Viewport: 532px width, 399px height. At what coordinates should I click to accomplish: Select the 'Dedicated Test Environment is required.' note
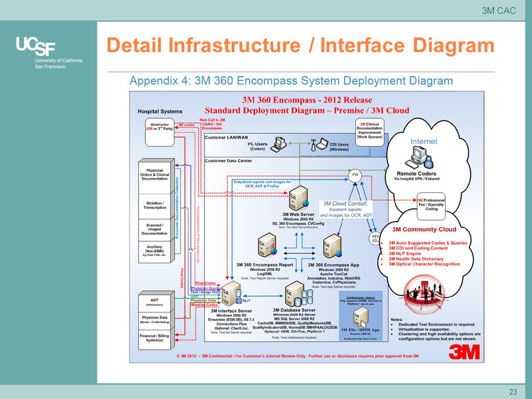(x=437, y=324)
